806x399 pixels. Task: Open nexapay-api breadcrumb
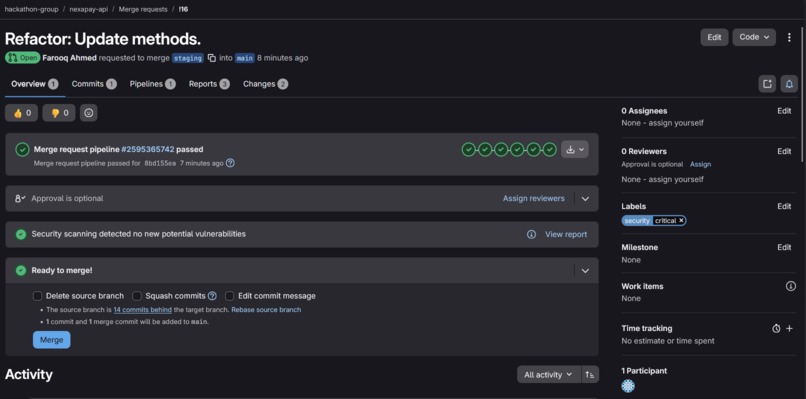[x=88, y=9]
